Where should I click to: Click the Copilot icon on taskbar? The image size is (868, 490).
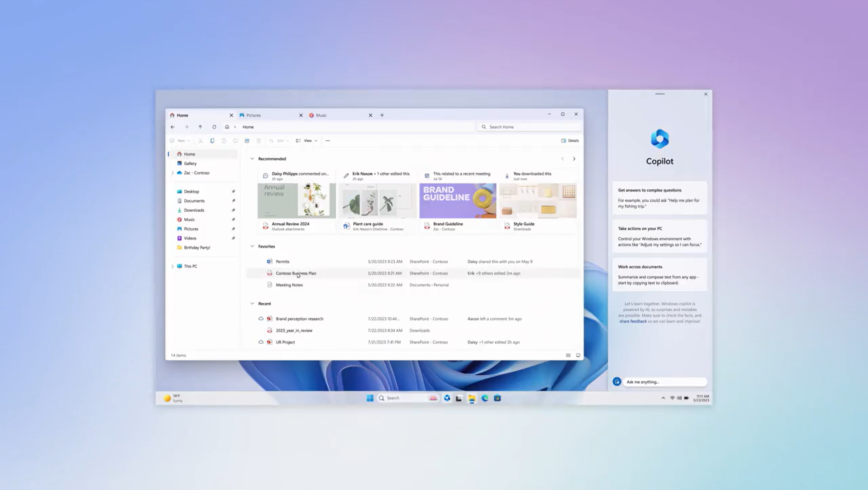pos(447,398)
